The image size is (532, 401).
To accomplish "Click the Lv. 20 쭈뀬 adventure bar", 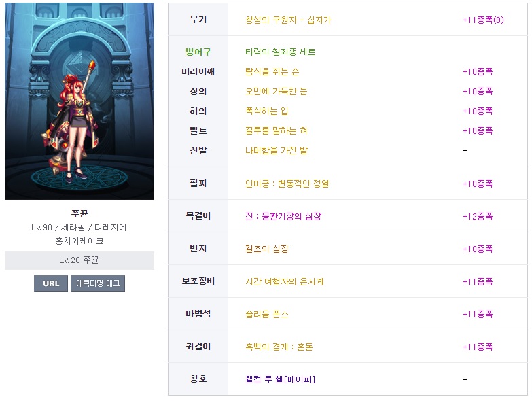I will pyautogui.click(x=79, y=260).
